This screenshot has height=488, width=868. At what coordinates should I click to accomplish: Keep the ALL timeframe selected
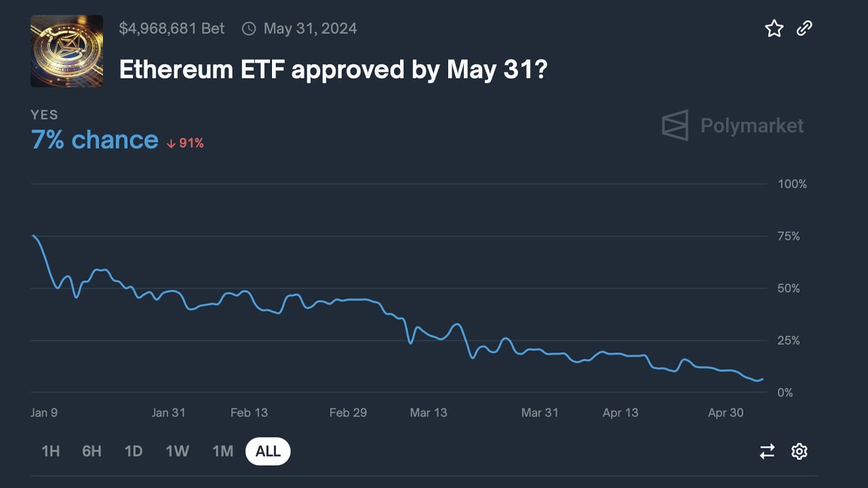(x=268, y=451)
